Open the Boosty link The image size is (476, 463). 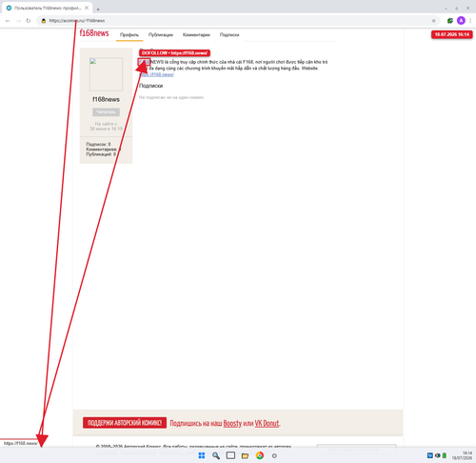point(232,423)
